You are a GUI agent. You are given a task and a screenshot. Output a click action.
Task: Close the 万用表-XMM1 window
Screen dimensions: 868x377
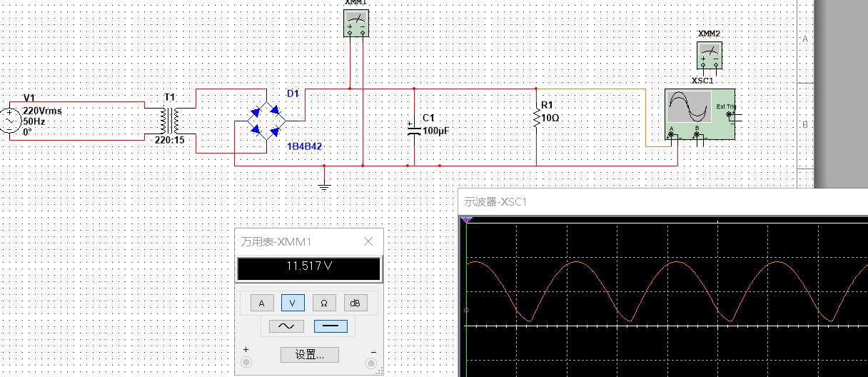368,241
